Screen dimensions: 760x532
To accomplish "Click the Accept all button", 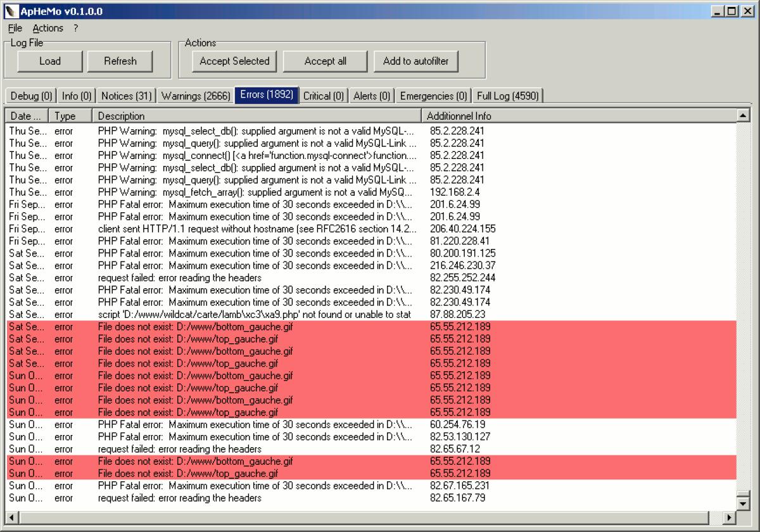I will pyautogui.click(x=325, y=61).
